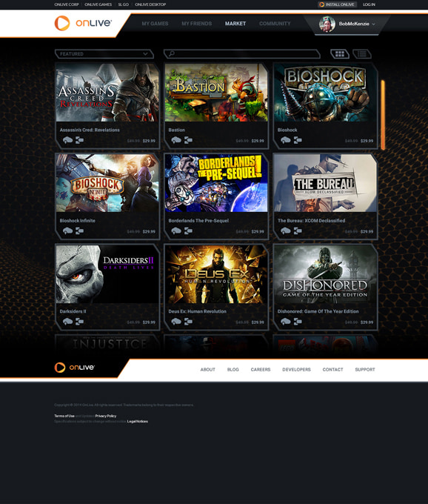428x504 pixels.
Task: Open the Privacy Policy link
Action: coord(106,416)
